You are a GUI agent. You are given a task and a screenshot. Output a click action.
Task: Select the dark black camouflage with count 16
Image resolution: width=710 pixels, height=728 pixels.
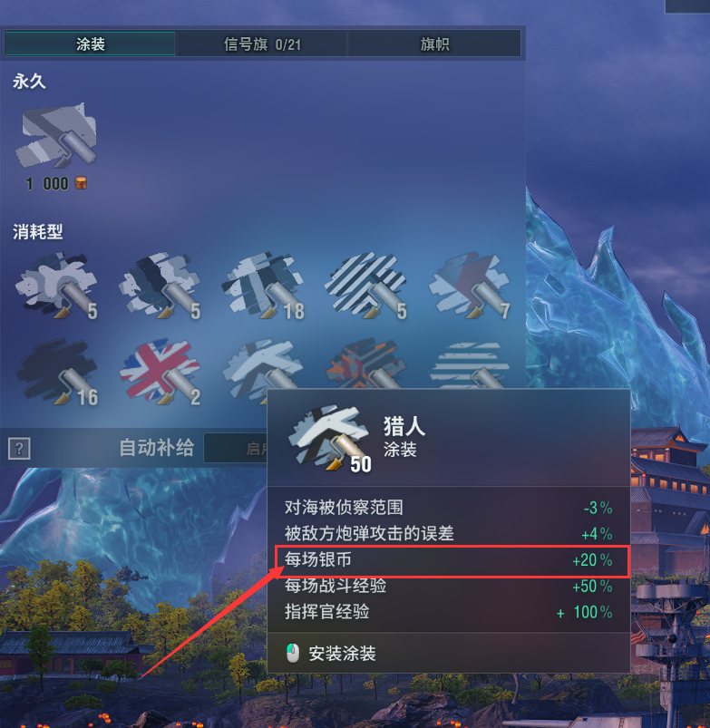(x=56, y=372)
